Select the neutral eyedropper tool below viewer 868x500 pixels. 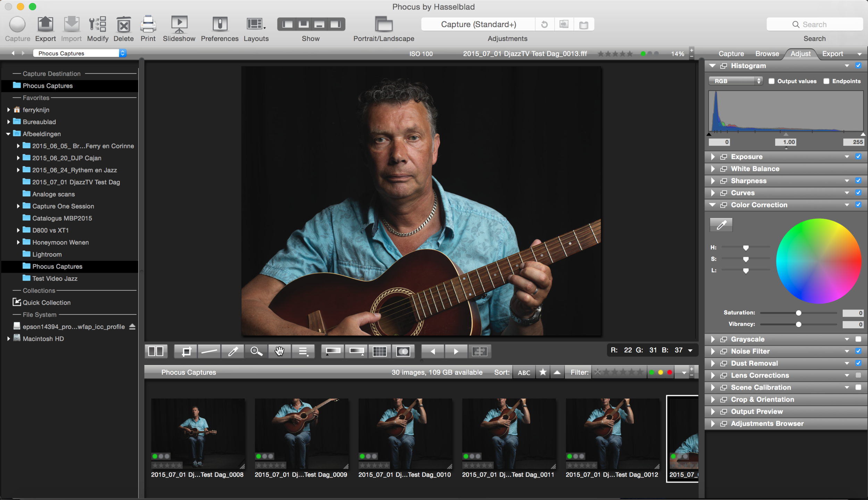(x=233, y=351)
